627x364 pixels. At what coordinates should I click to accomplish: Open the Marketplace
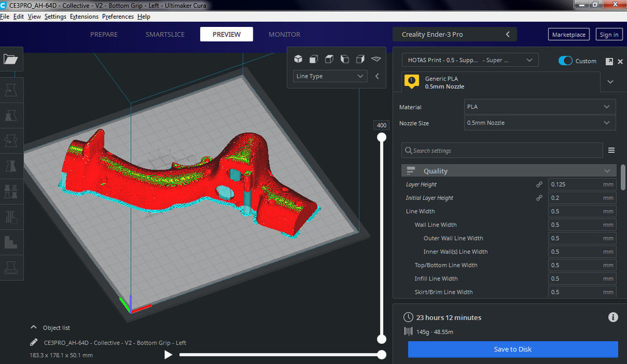(x=569, y=34)
